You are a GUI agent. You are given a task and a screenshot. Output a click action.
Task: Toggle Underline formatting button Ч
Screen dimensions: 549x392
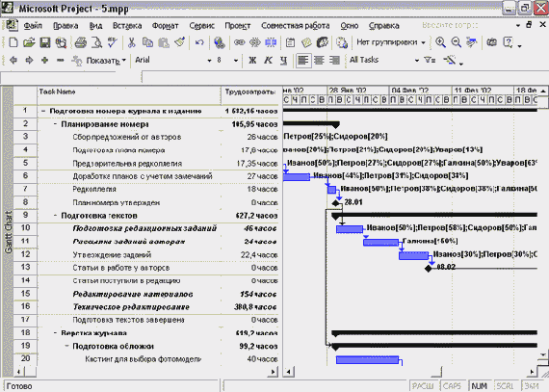283,61
